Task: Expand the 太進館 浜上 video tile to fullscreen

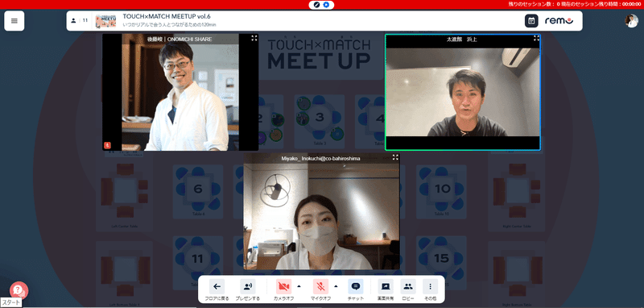Action: [536, 38]
